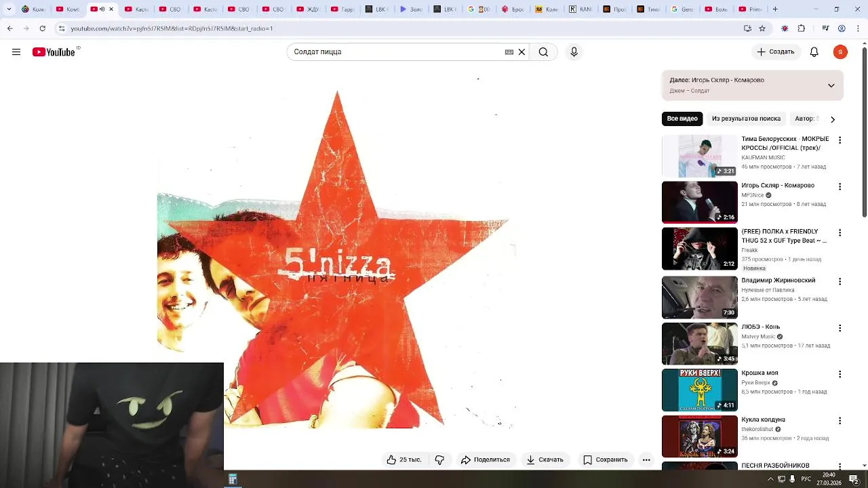Open options for Игорь Скляр - Комарово
Viewport: 868px width, 488px height.
(x=840, y=186)
